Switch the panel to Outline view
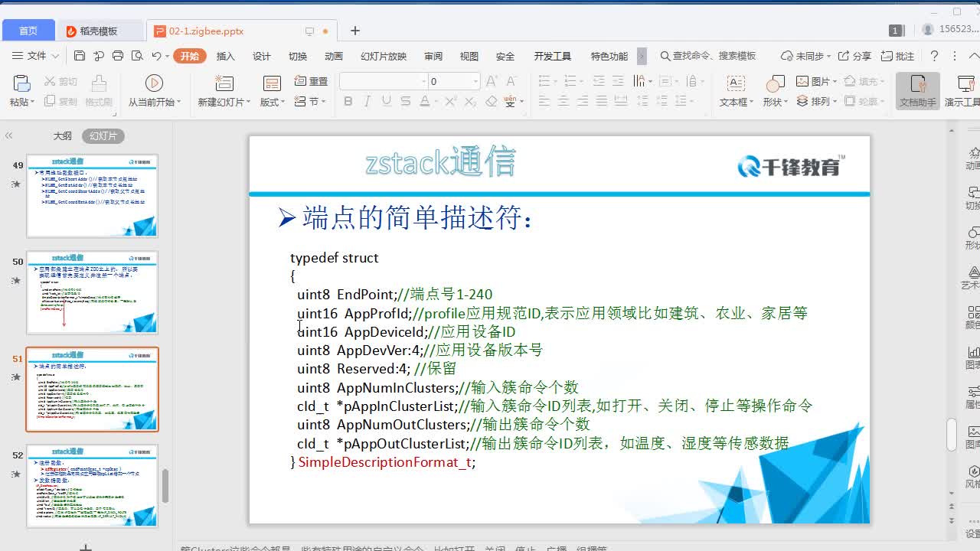Screen dimensions: 980x551 pyautogui.click(x=62, y=135)
